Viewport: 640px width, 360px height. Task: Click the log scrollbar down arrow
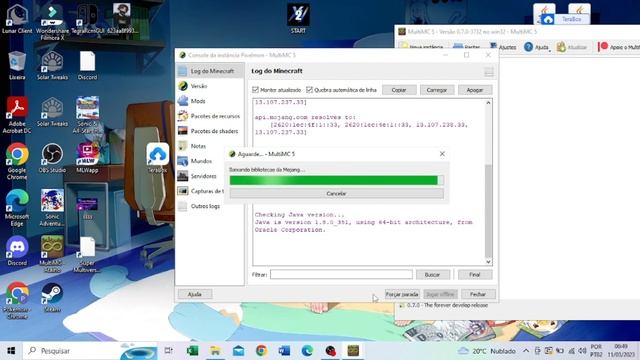(x=488, y=262)
